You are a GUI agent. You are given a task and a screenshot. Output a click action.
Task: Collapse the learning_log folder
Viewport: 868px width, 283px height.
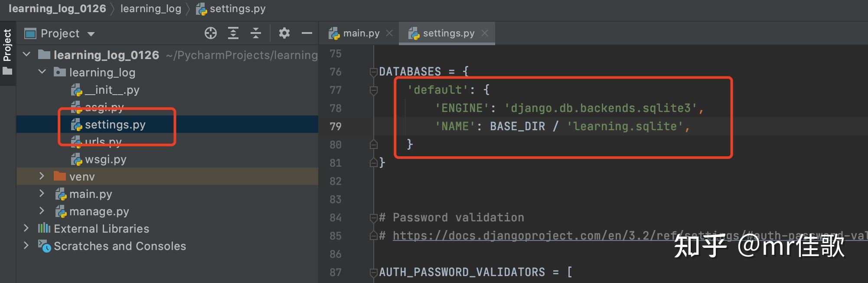42,72
